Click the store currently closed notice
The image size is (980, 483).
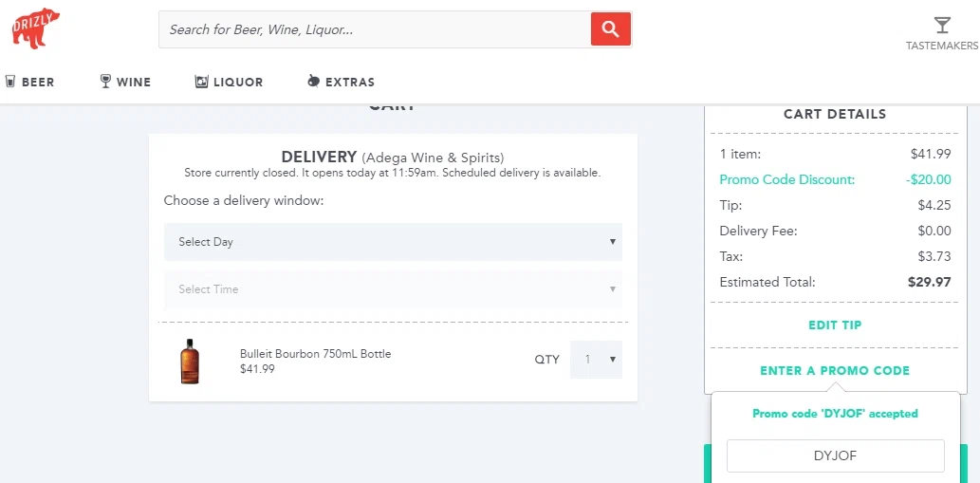point(393,173)
